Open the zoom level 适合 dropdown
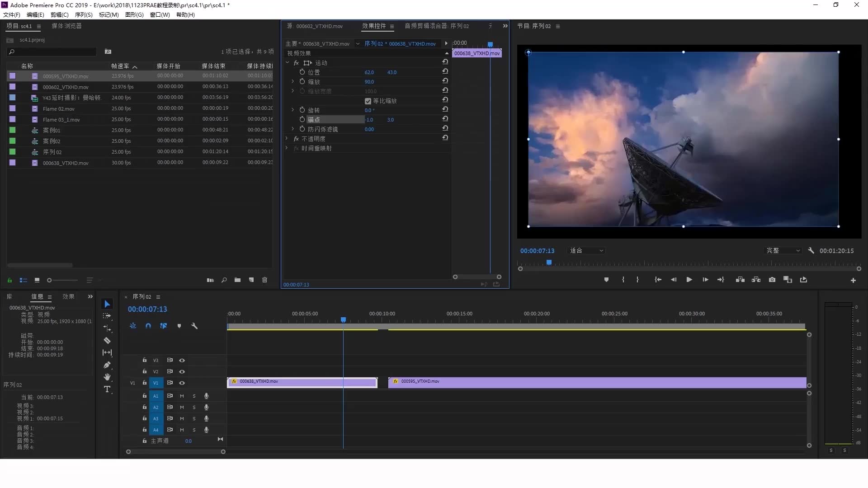Viewport: 868px width, 488px height. [x=587, y=251]
